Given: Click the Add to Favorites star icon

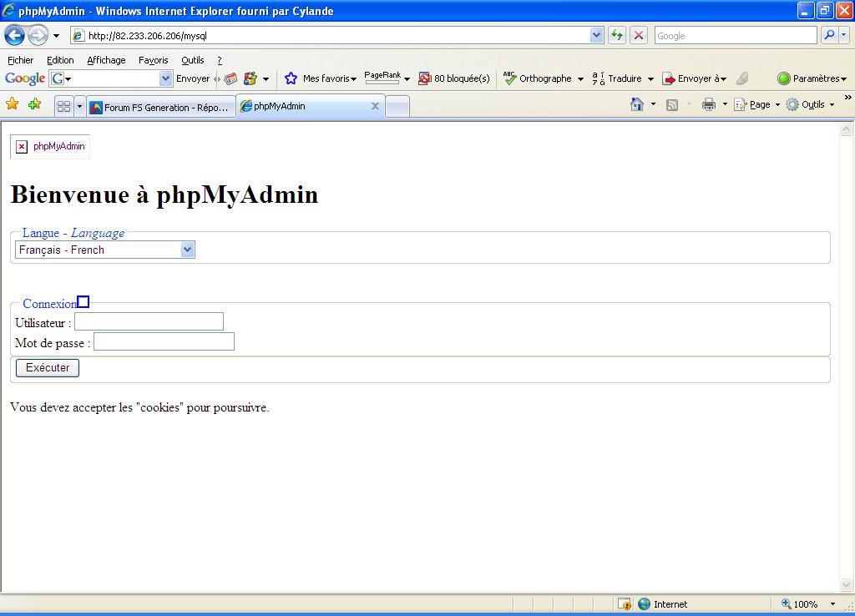Looking at the screenshot, I should (x=34, y=104).
